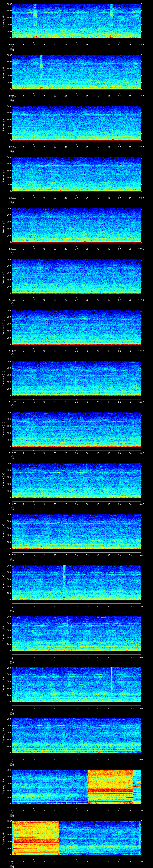Viewport: 153px width, 868px height.
Task: Click the 22:00 end time label
Action: [141, 861]
